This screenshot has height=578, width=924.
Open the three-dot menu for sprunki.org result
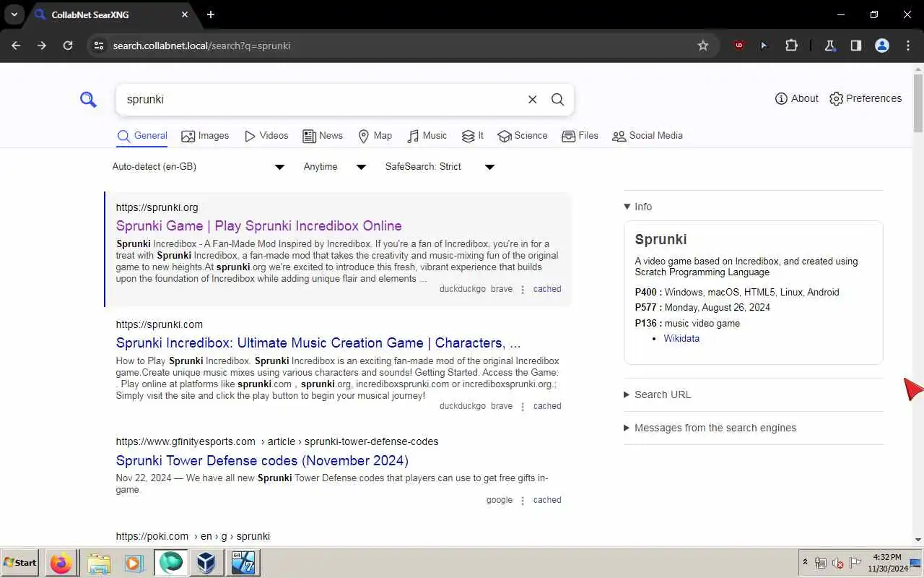(523, 290)
